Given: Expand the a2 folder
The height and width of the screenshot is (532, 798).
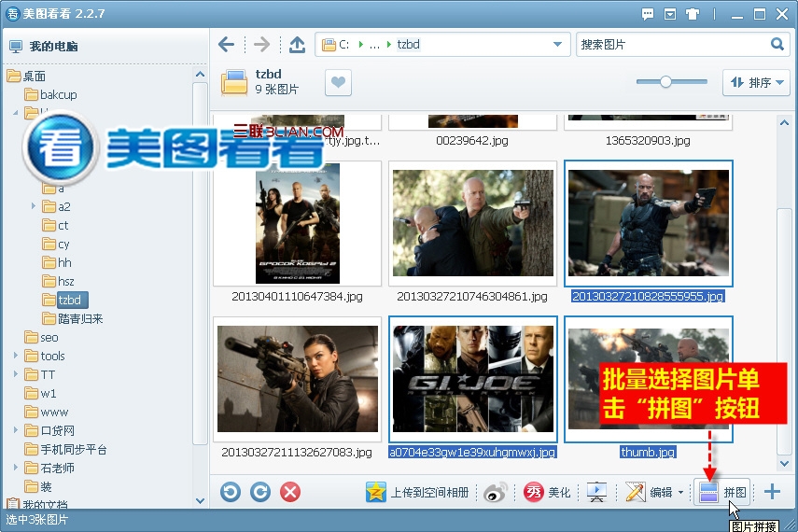Looking at the screenshot, I should coord(33,206).
